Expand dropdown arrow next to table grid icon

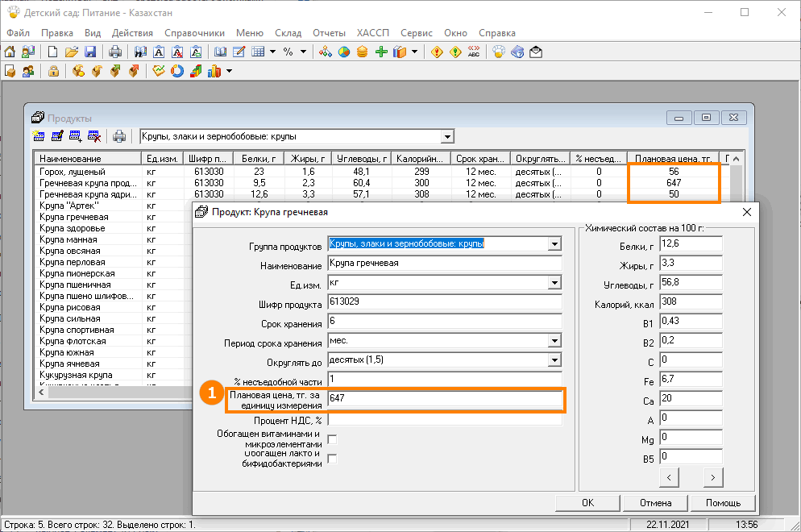click(272, 52)
